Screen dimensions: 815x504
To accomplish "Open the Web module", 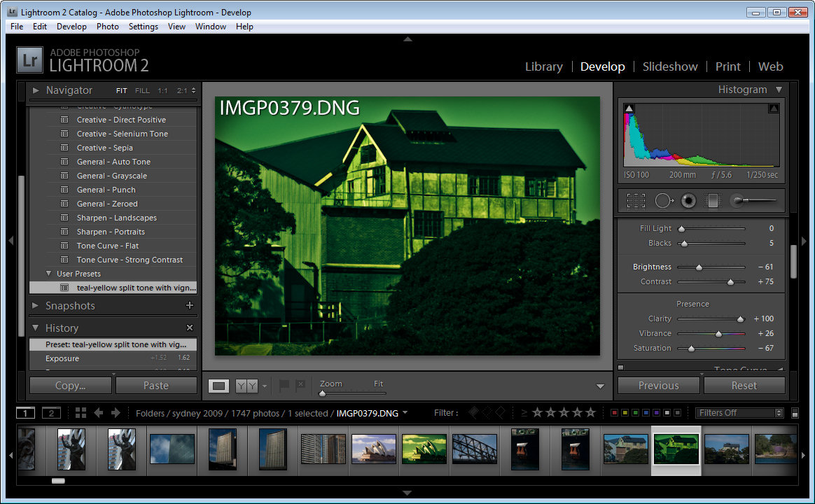I will [x=770, y=66].
